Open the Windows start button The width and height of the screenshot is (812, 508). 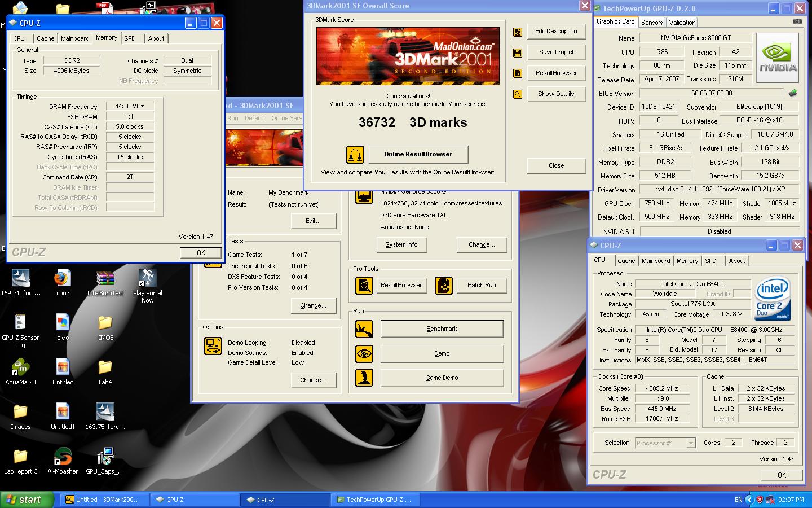(27, 500)
